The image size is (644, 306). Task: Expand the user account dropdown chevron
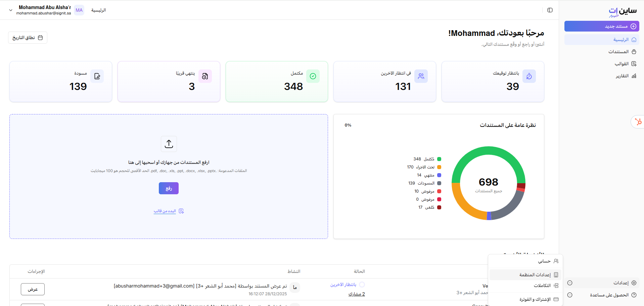(11, 10)
